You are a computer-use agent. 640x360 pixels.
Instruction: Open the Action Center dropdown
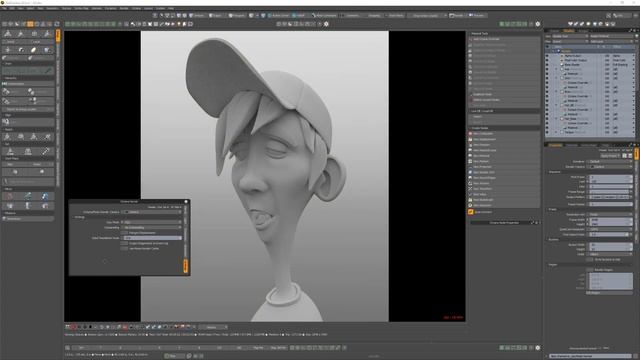[280, 15]
